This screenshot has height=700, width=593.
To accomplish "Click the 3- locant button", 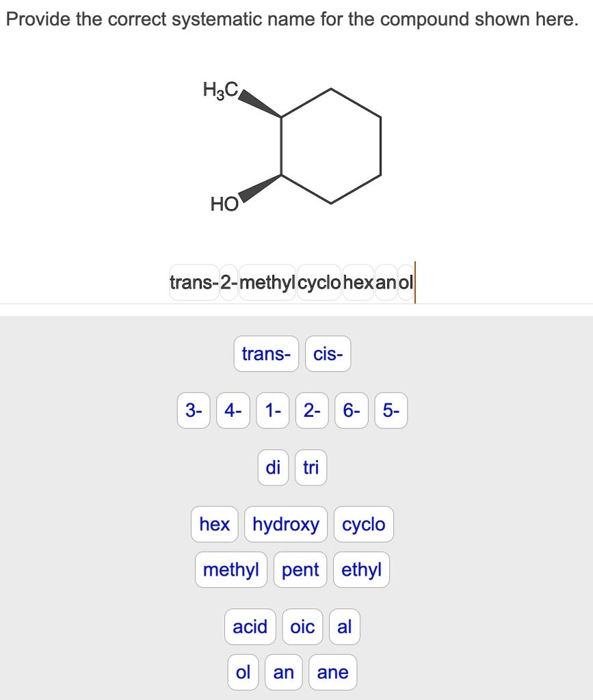I will (194, 411).
